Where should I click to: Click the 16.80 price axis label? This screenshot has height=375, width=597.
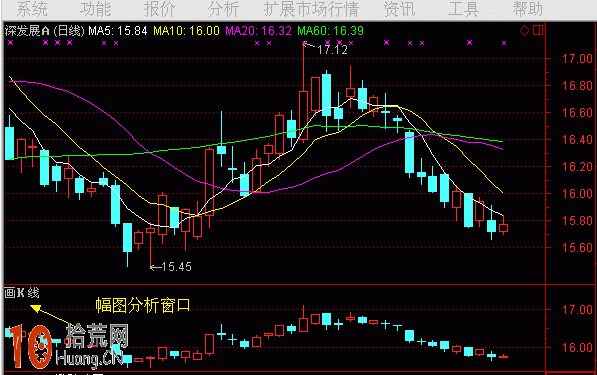[578, 86]
